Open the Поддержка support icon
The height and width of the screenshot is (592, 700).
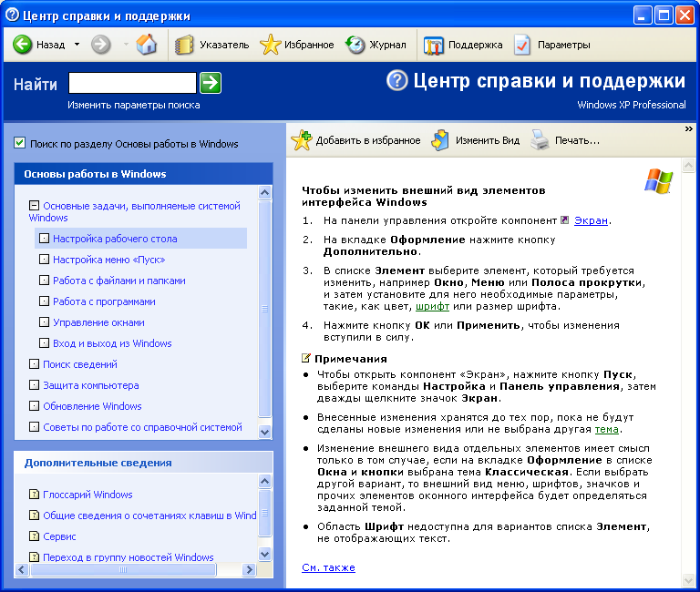[x=433, y=45]
